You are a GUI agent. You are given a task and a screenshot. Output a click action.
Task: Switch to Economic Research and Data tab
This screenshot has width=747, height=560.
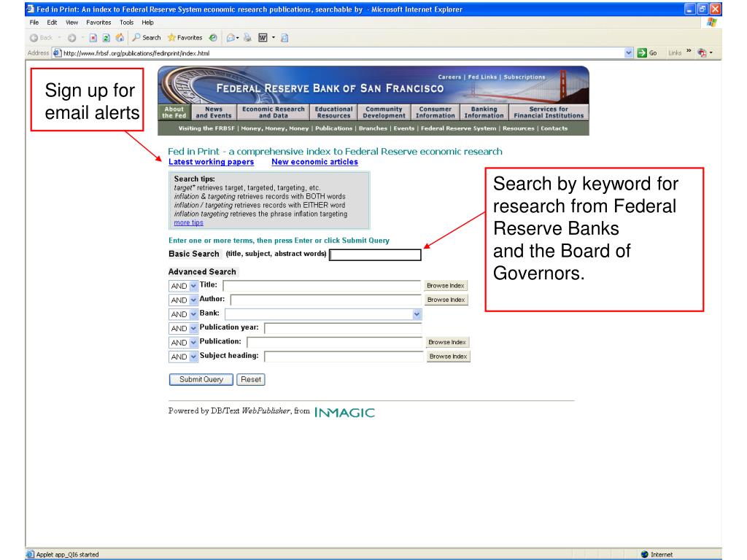274,112
